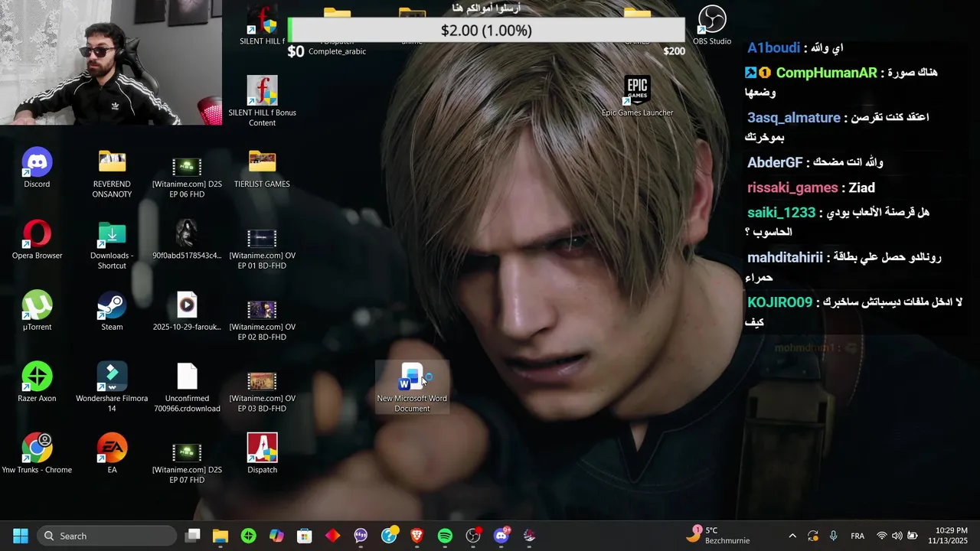Switch to Spotify on the taskbar
980x551 pixels.
coord(445,536)
